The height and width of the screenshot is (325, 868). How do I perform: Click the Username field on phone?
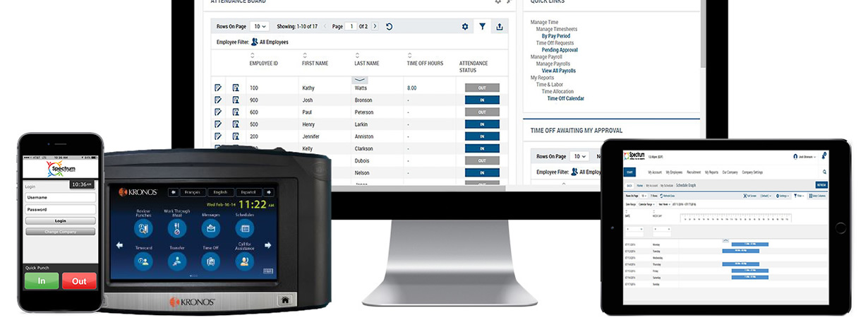coord(61,198)
